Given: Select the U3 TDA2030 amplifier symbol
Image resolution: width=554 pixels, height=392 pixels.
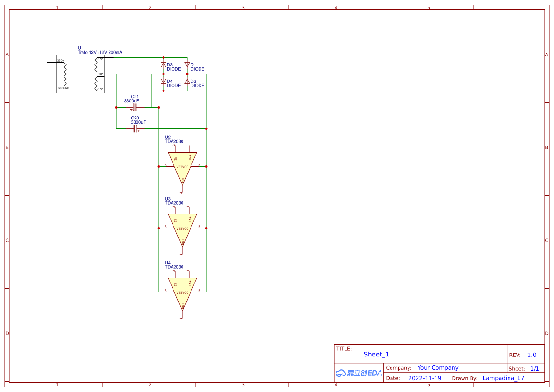Looking at the screenshot, I should tap(182, 227).
